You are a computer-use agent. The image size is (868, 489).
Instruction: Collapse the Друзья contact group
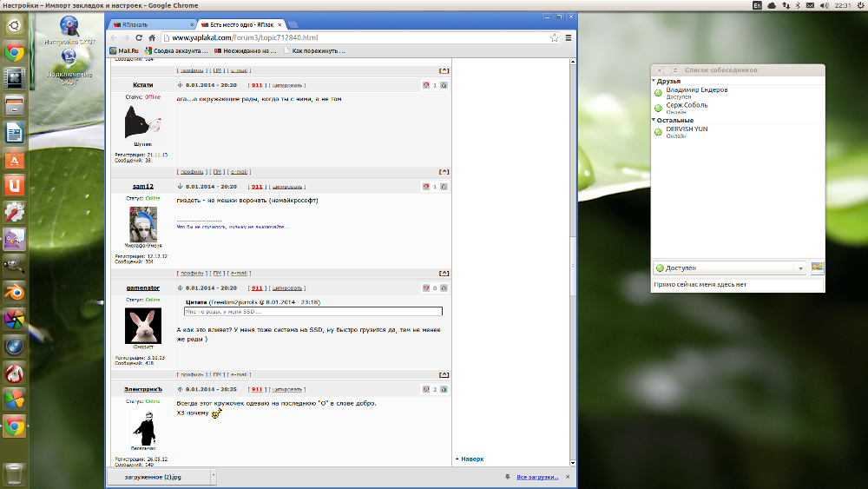654,81
